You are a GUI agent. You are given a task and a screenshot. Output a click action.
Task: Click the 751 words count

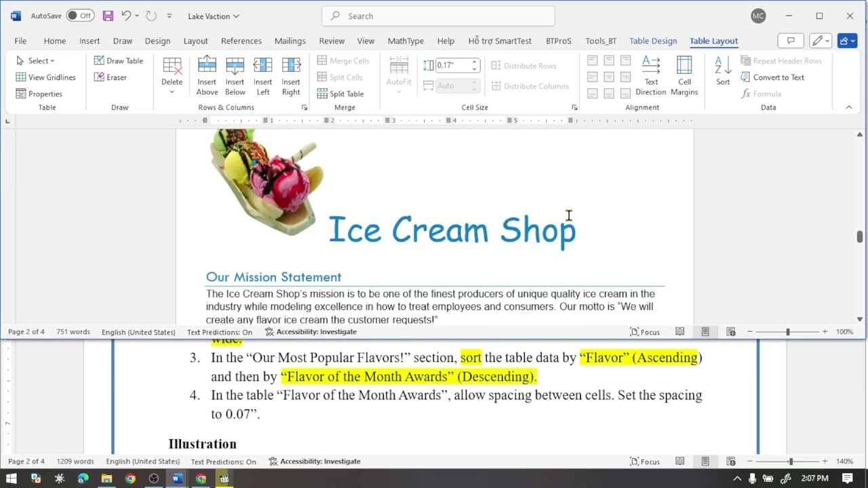[73, 331]
